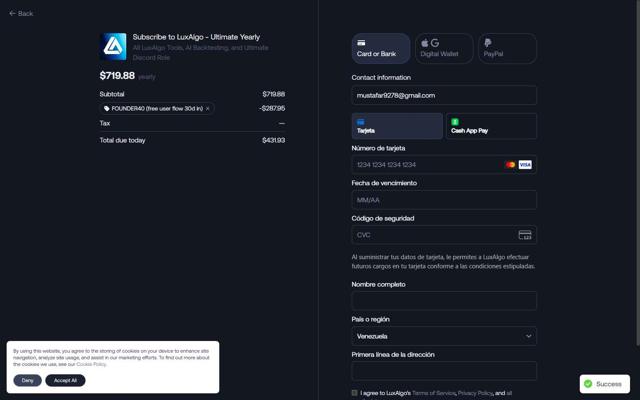Screen dimensions: 640x400
Task: Click the CVC card hint icon
Action: (525, 235)
